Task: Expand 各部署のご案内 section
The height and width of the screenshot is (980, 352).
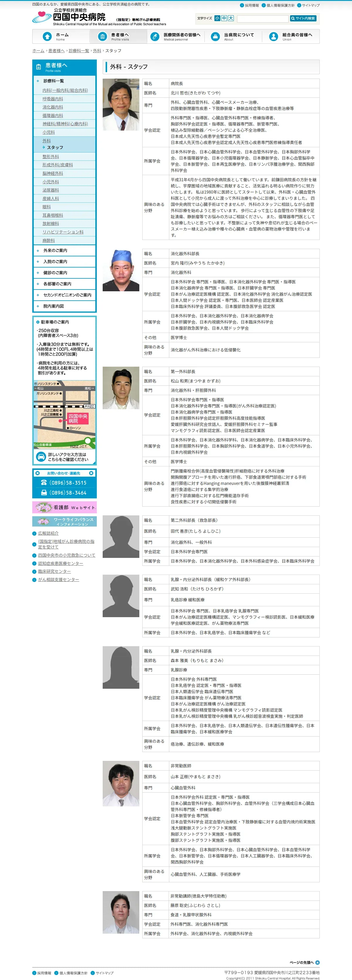Action: 65,284
